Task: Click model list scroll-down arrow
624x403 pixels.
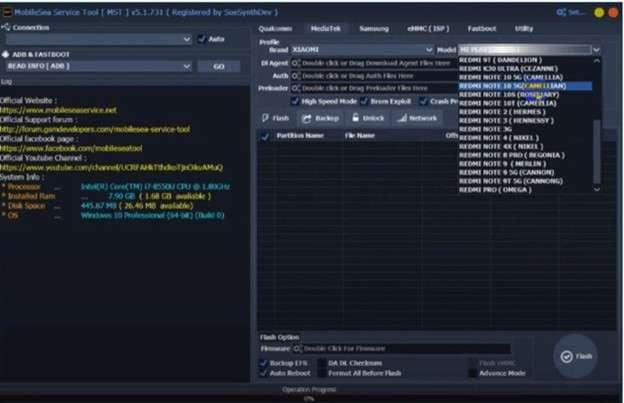Action: (x=597, y=190)
